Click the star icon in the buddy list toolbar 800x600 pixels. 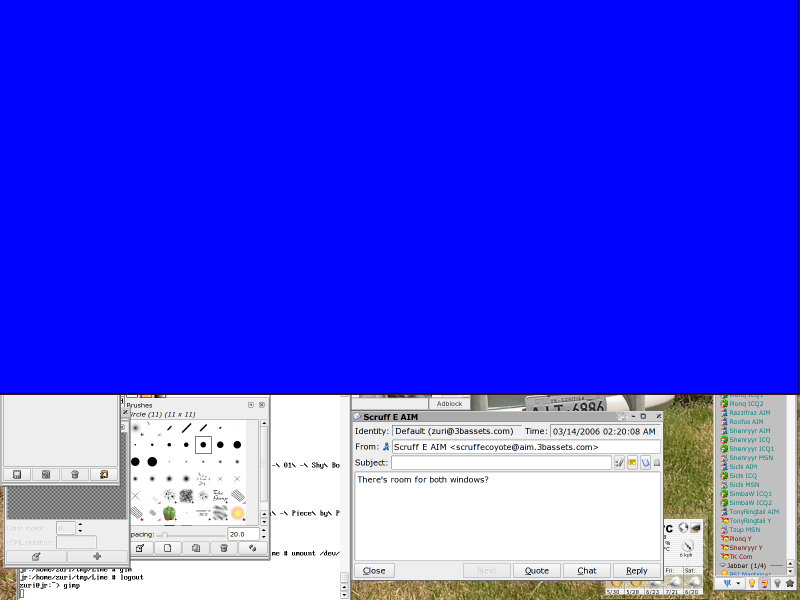tap(791, 583)
